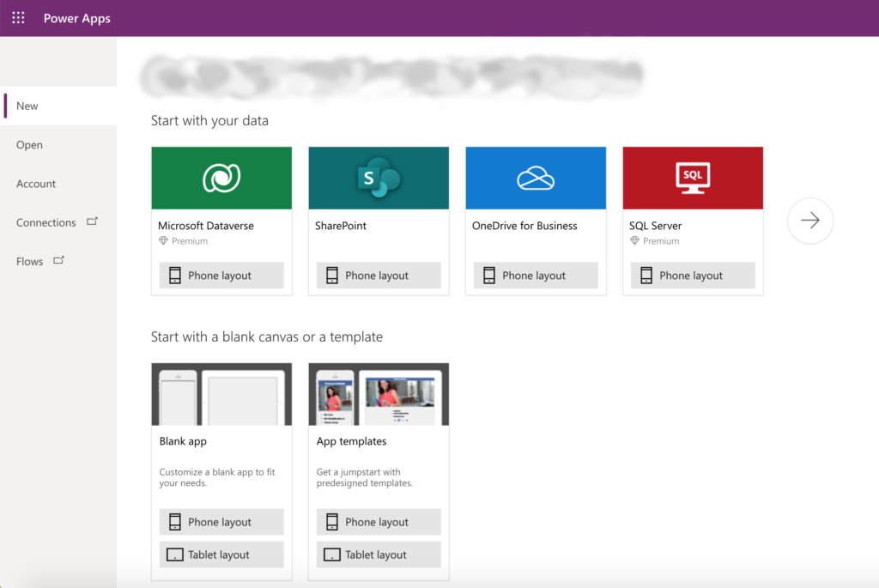Viewport: 879px width, 588px height.
Task: Click the OneDrive for Business cloud tile
Action: pyautogui.click(x=536, y=179)
